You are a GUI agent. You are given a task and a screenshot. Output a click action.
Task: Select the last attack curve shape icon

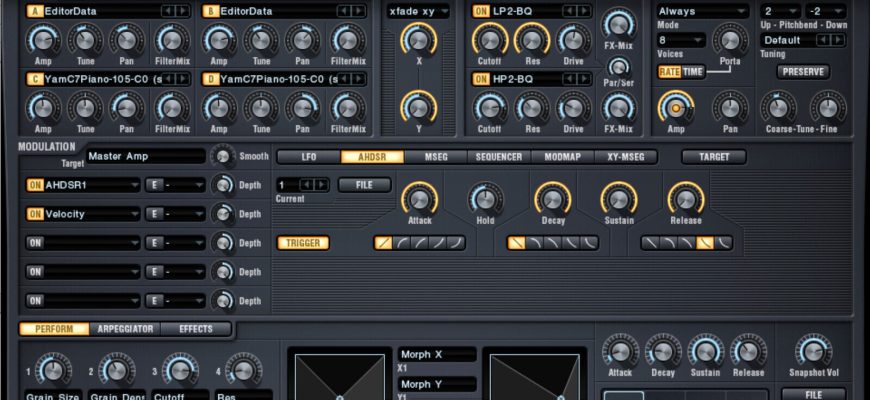pyautogui.click(x=456, y=243)
